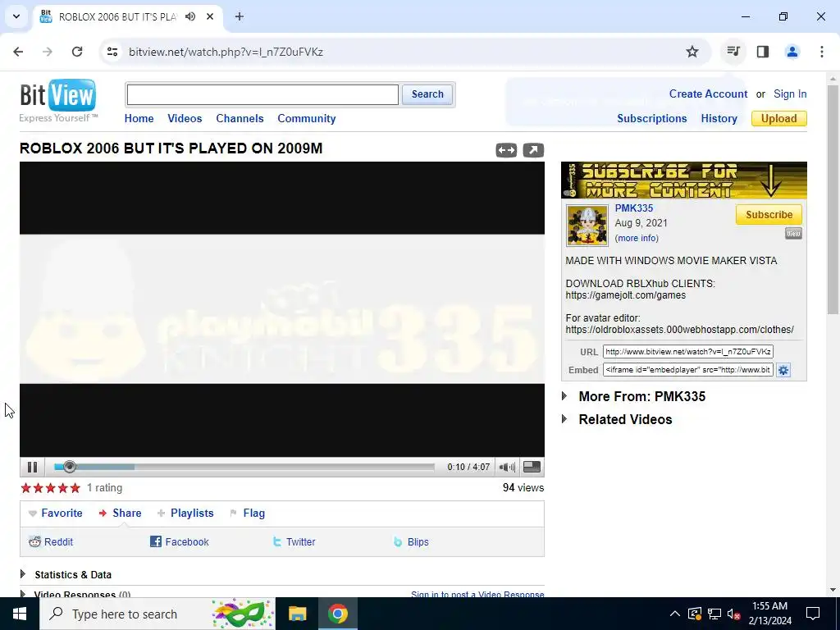The image size is (840, 630).
Task: Share the video on Twitter
Action: (x=294, y=541)
